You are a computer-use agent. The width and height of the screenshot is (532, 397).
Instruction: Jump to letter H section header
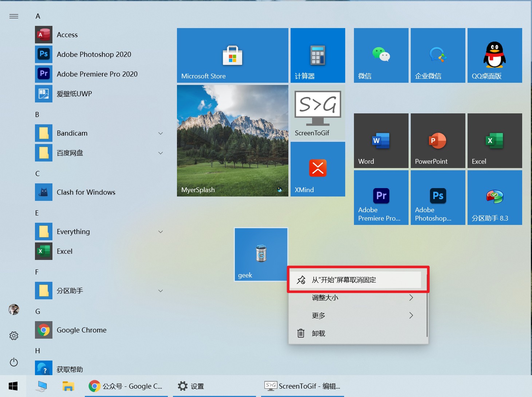tap(38, 351)
